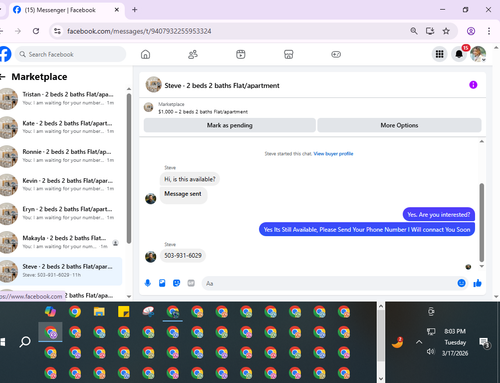500x383 pixels.
Task: Reload the page in Chrome
Action: pos(36,31)
